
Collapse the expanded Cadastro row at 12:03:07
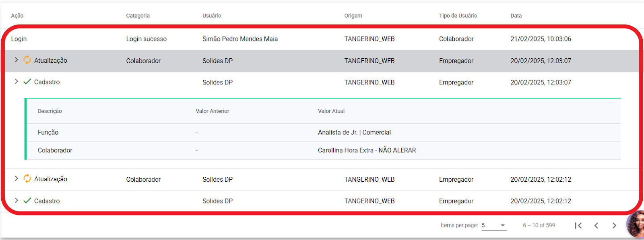coord(16,82)
